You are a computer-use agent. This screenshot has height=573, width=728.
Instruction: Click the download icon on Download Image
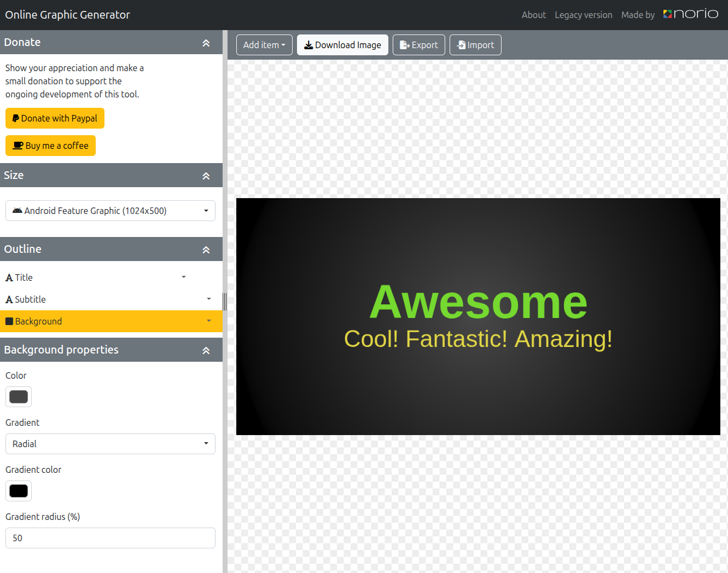308,45
